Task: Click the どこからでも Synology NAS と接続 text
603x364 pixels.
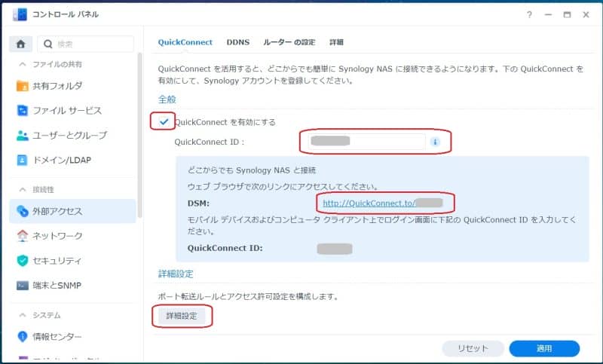Action: coord(252,170)
